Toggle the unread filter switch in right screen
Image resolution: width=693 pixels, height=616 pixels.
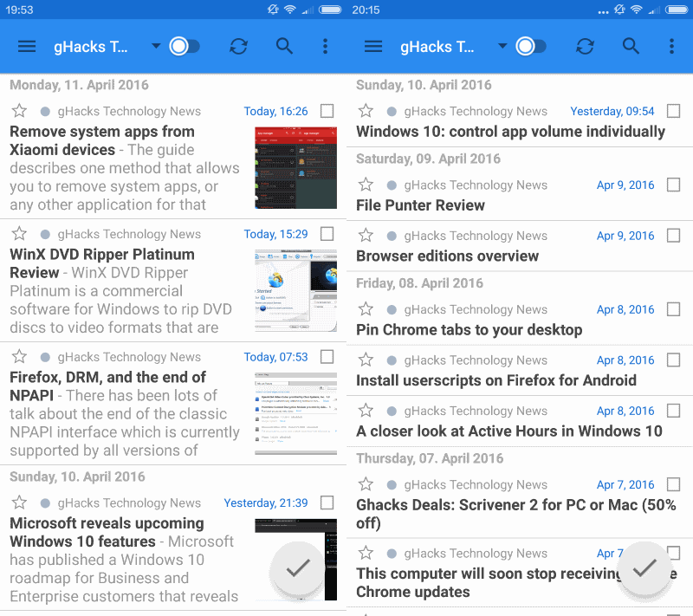531,47
